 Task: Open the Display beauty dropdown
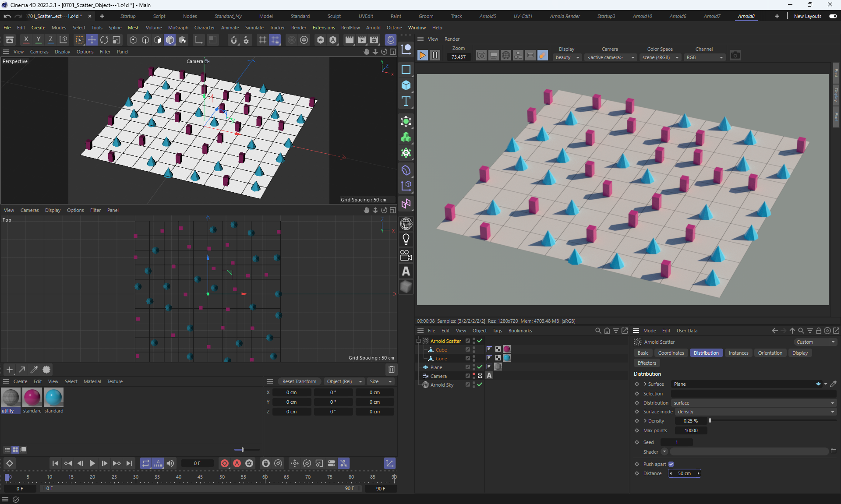click(x=567, y=57)
